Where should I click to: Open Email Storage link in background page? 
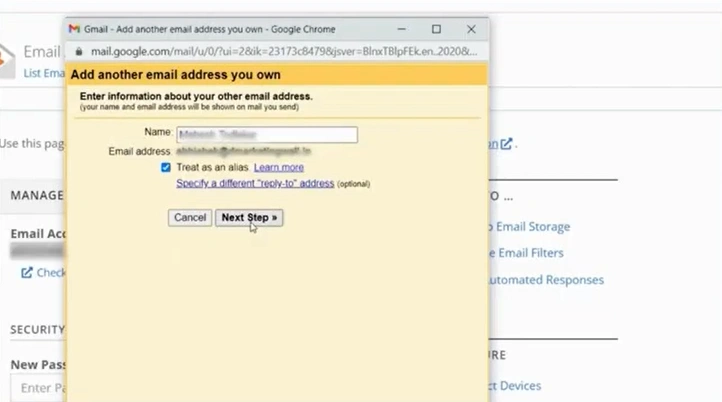(x=530, y=227)
